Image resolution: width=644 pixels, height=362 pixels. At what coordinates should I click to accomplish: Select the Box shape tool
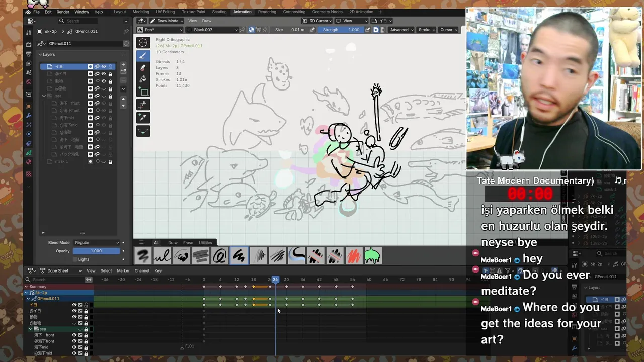pos(143,92)
